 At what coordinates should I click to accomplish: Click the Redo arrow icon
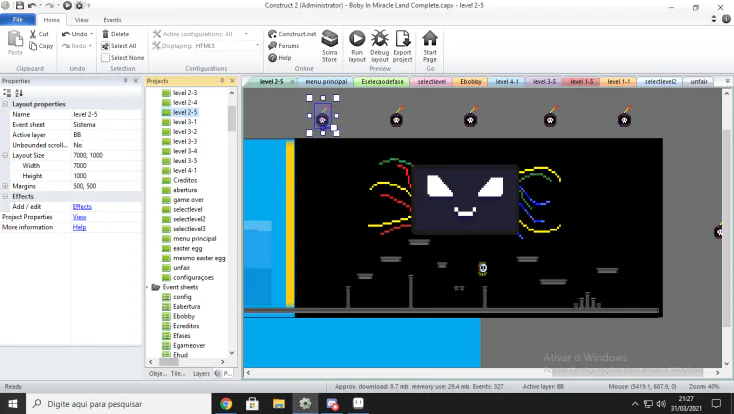click(66, 46)
